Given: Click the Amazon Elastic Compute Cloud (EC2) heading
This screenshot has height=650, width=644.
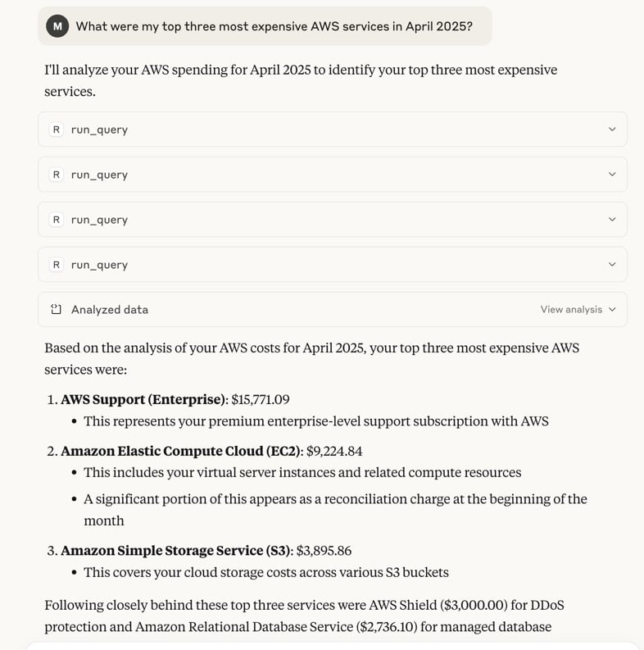Looking at the screenshot, I should coord(182,451).
